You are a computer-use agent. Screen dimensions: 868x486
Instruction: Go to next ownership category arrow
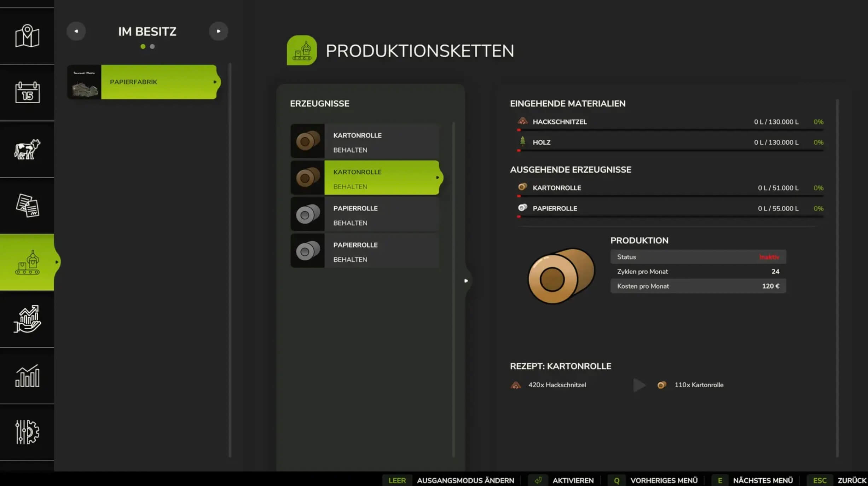[x=218, y=31]
